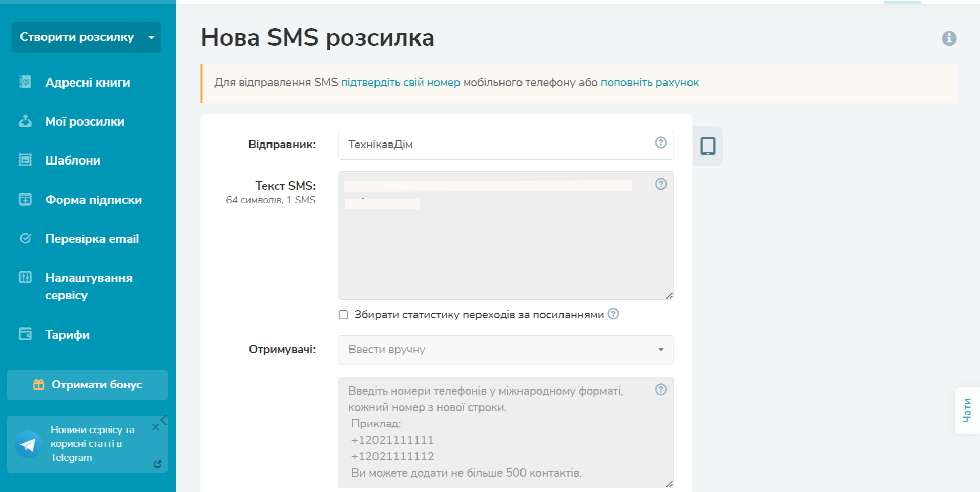Open 'Адресні книги' in the sidebar

pyautogui.click(x=87, y=83)
